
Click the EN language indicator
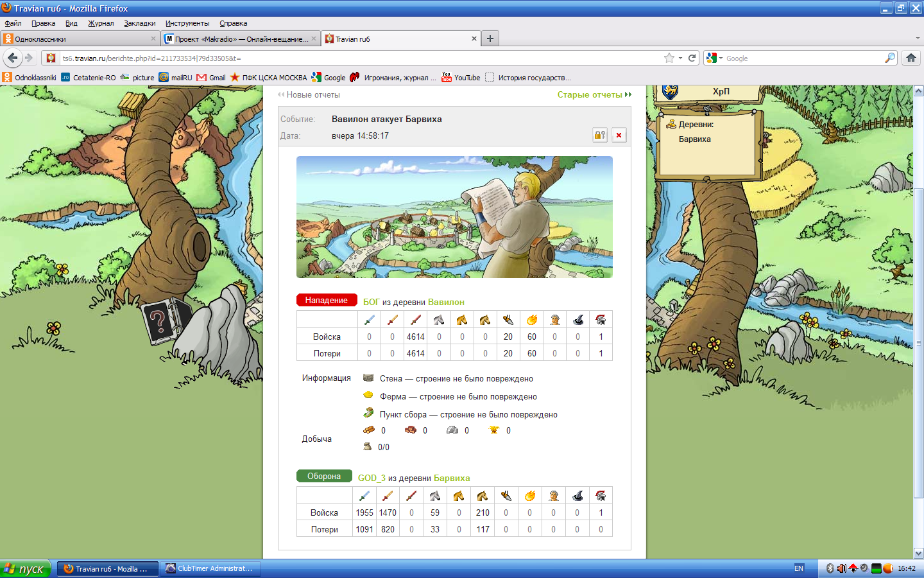[x=799, y=568]
